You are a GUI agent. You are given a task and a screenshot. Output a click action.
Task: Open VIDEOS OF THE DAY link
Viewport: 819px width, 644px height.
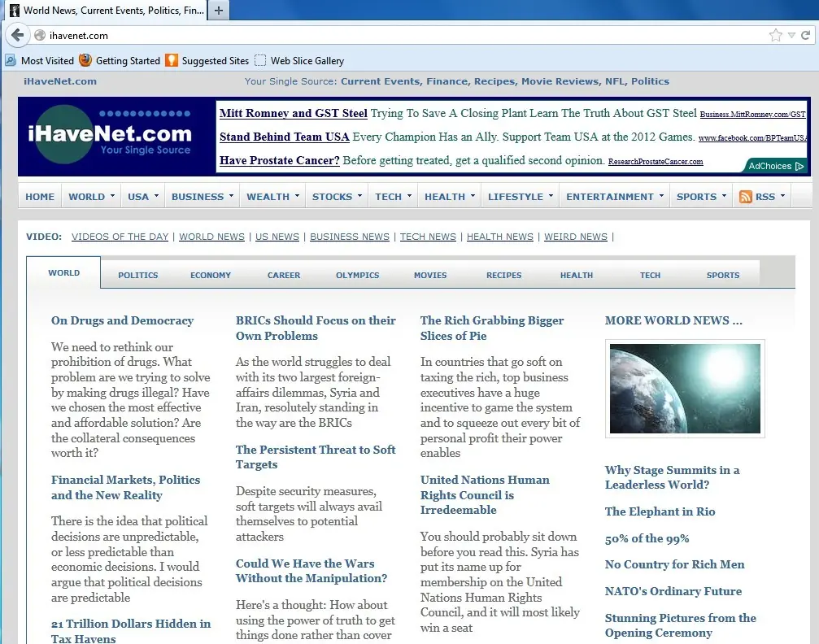point(120,237)
